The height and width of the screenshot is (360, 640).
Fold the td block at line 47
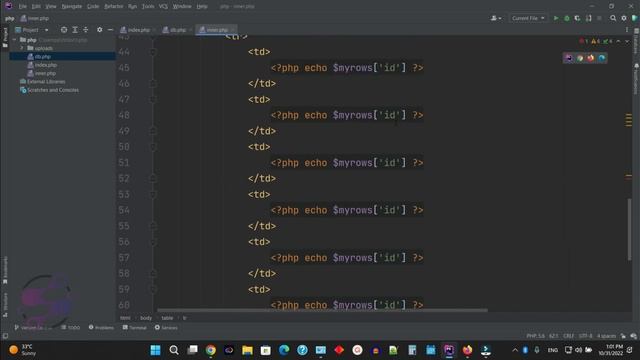click(x=153, y=99)
